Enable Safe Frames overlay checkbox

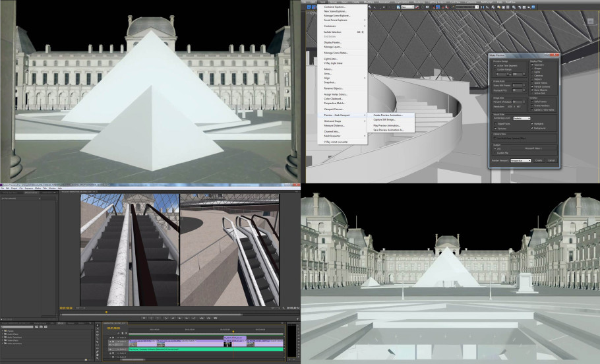pos(532,102)
